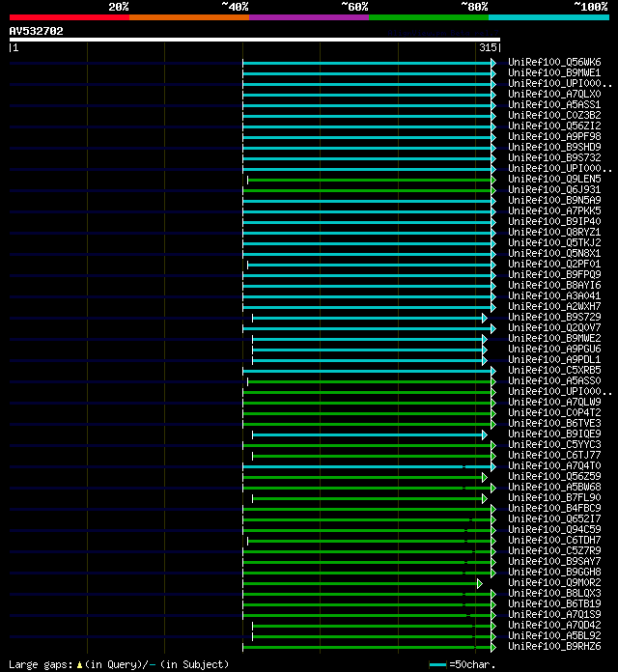Click on UniRef100_B9IP40

click(554, 221)
